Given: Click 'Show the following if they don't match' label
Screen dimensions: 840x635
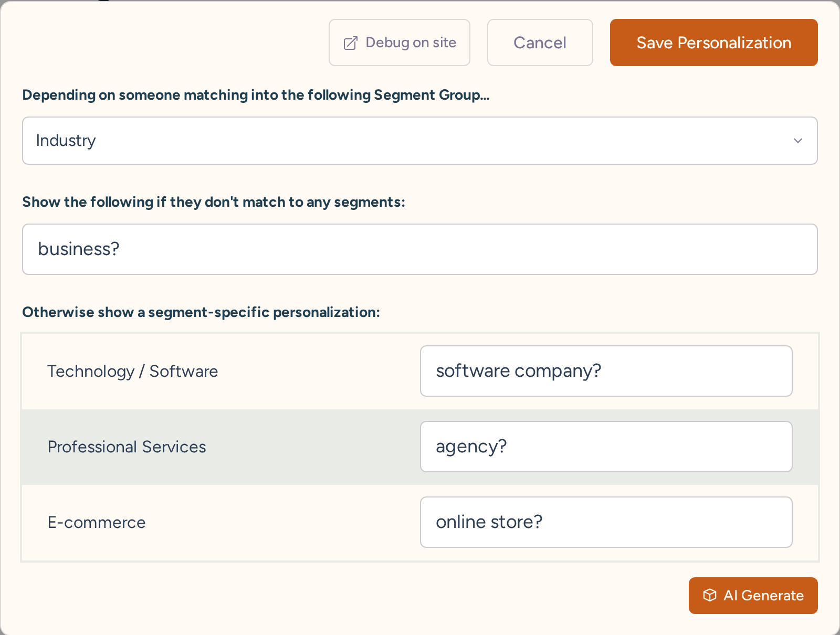Looking at the screenshot, I should pos(214,202).
